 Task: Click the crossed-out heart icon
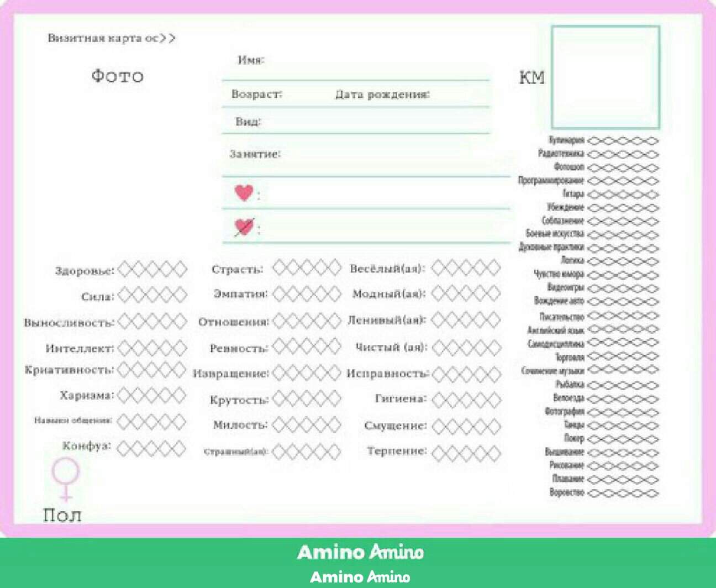[x=244, y=227]
